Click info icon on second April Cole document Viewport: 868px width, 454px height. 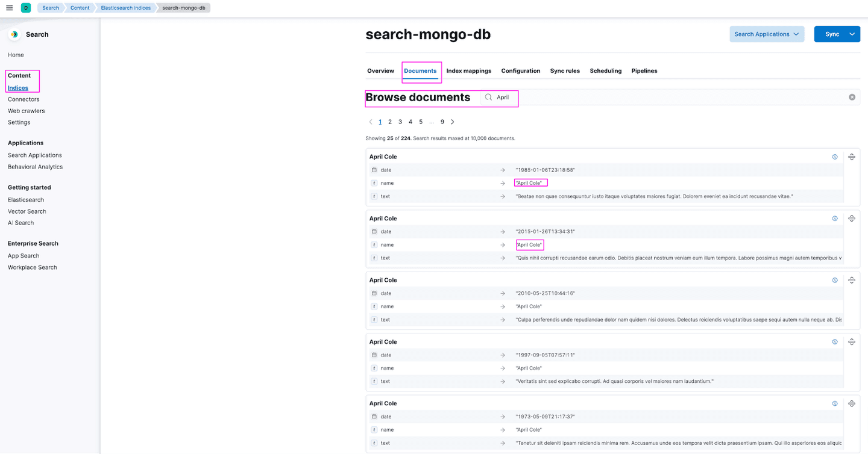pyautogui.click(x=835, y=219)
